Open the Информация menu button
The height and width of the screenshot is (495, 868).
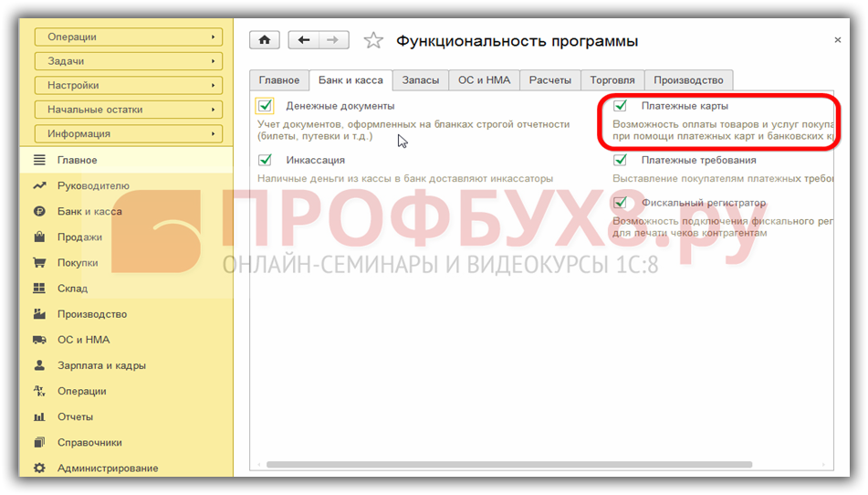click(x=129, y=134)
